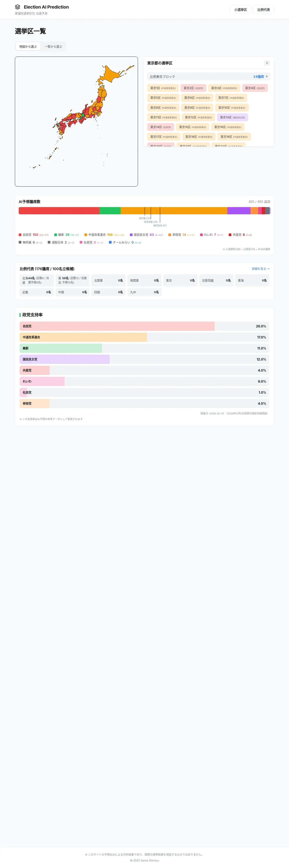Screen dimensions: 289x868
Task: Expand the 比例東京ブロック dropdown arrow
Action: pyautogui.click(x=267, y=77)
